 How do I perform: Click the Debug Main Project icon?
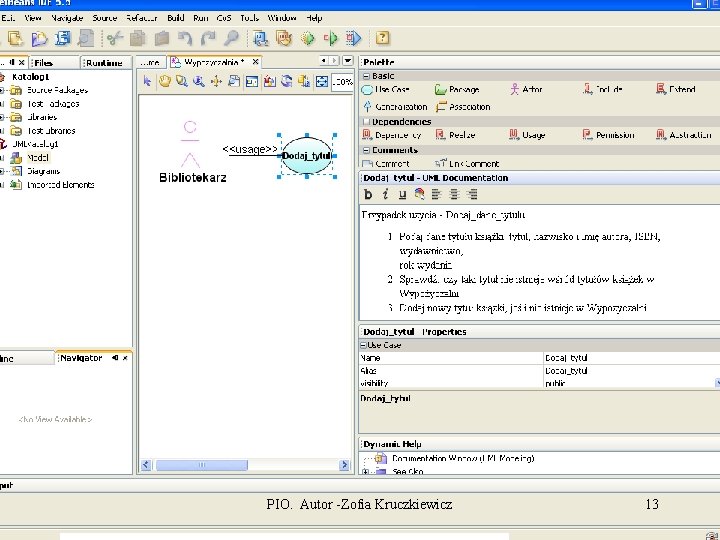tap(331, 38)
